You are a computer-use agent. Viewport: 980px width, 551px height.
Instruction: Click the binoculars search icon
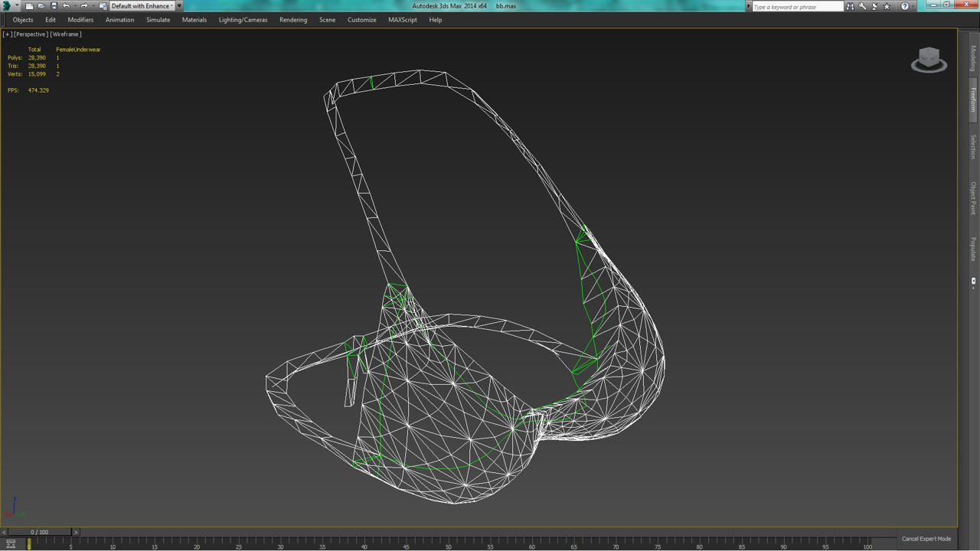coord(850,6)
